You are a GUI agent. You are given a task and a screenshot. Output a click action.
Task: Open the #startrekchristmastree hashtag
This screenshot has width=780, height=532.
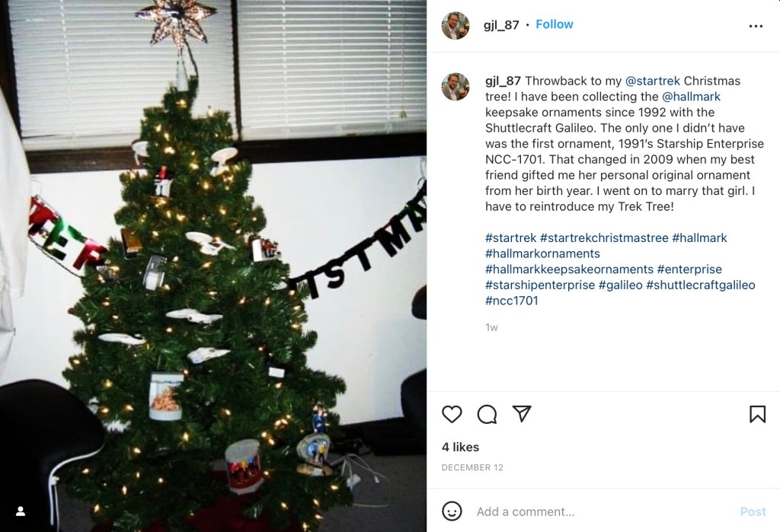[604, 237]
